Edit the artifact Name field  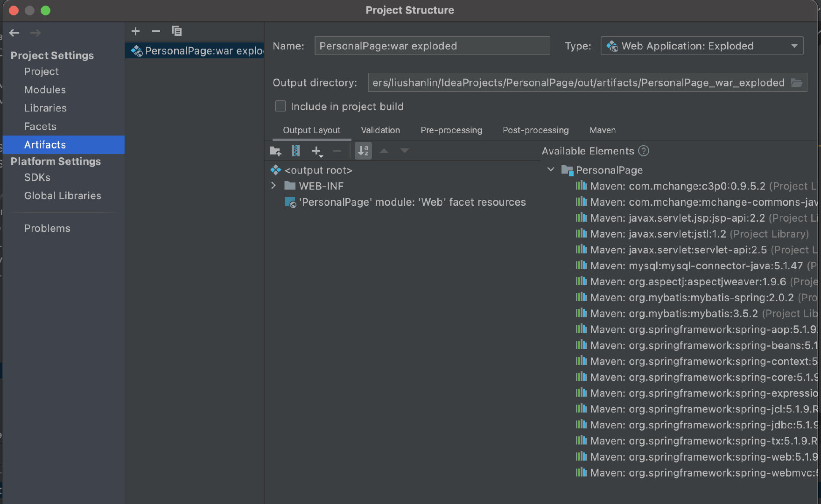(x=432, y=46)
